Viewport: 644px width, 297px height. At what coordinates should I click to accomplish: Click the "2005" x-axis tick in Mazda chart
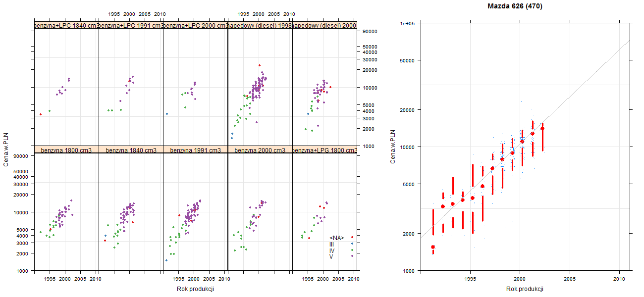pyautogui.click(x=569, y=279)
